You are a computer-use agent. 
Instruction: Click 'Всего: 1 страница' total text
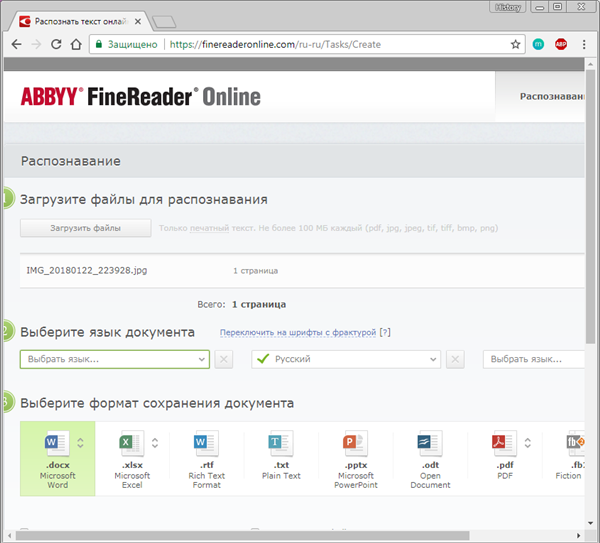coord(241,305)
